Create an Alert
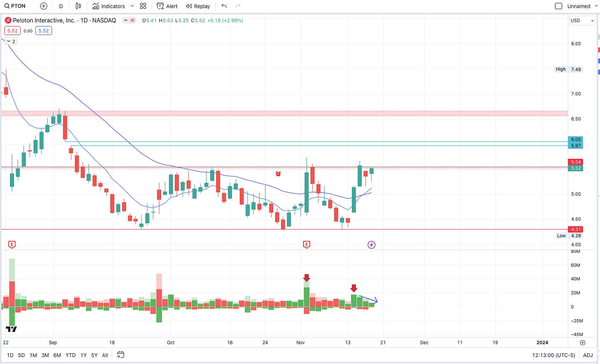The height and width of the screenshot is (364, 600). click(167, 6)
